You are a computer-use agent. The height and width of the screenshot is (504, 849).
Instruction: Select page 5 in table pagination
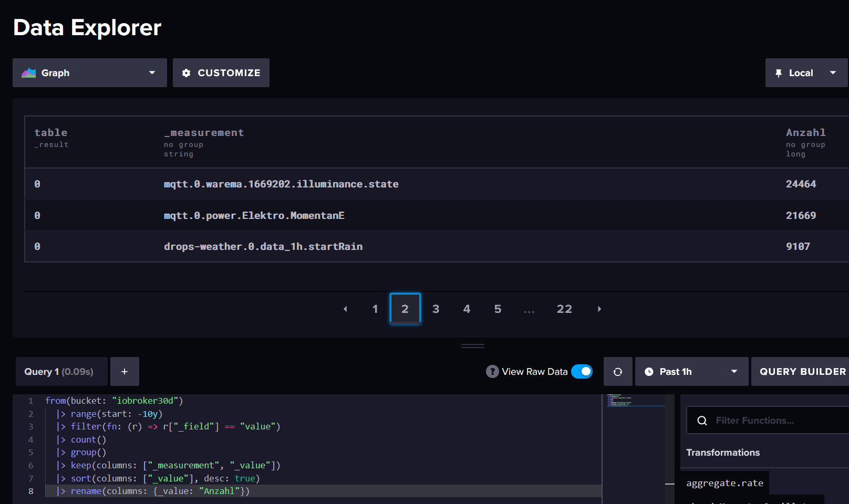(498, 309)
